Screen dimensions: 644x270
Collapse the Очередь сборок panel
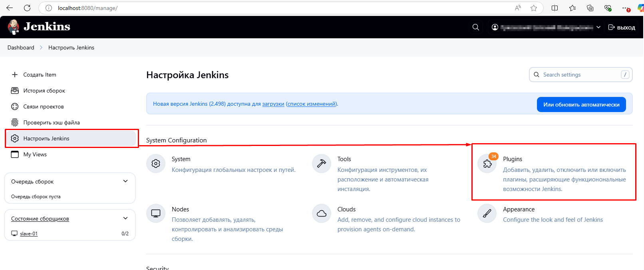125,181
